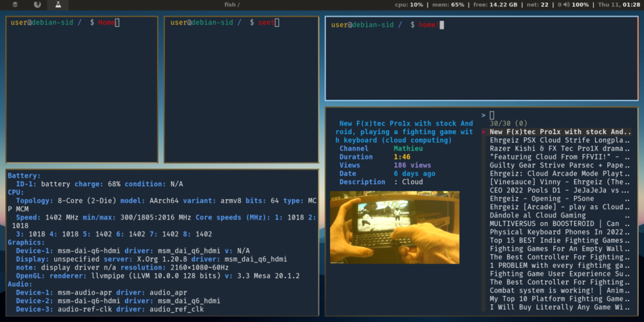This screenshot has height=322, width=644.
Task: Open the Firefox workspace icon
Action: point(37,5)
